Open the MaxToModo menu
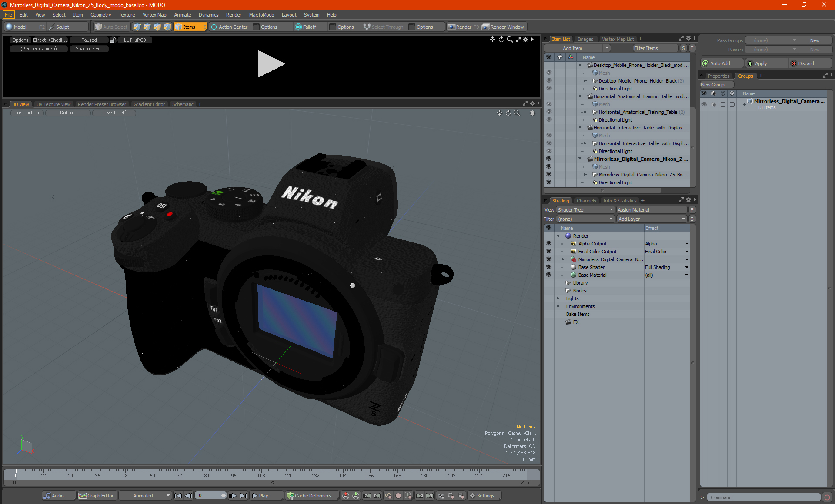 pyautogui.click(x=261, y=15)
